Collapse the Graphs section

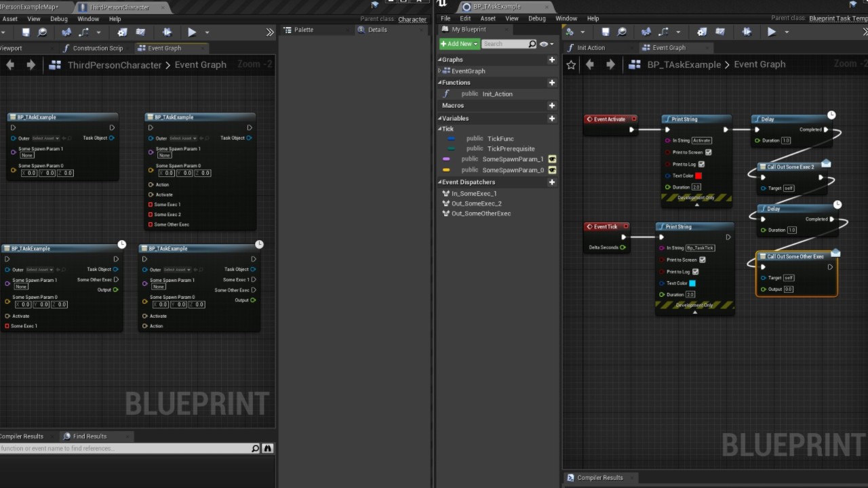pos(439,60)
